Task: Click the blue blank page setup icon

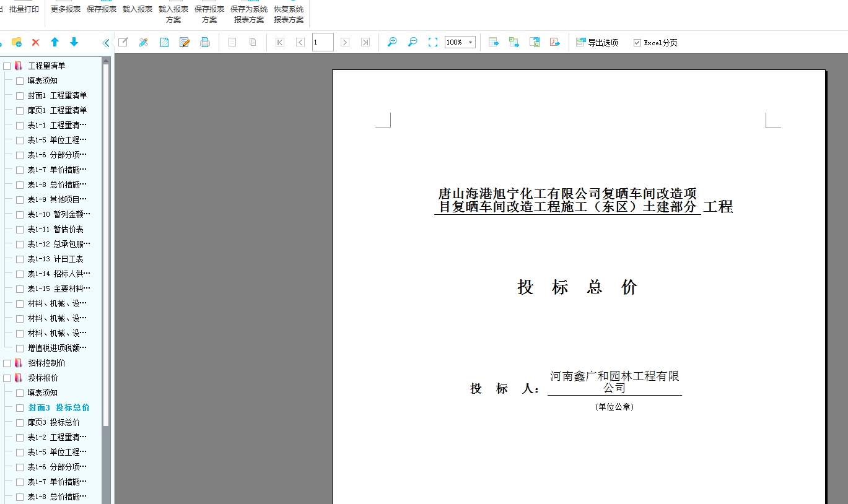Action: tap(164, 42)
